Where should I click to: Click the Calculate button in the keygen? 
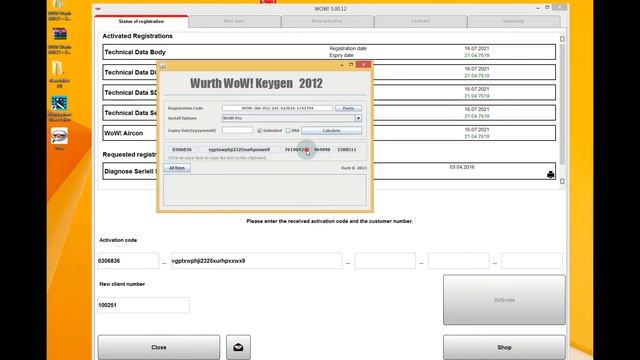331,131
